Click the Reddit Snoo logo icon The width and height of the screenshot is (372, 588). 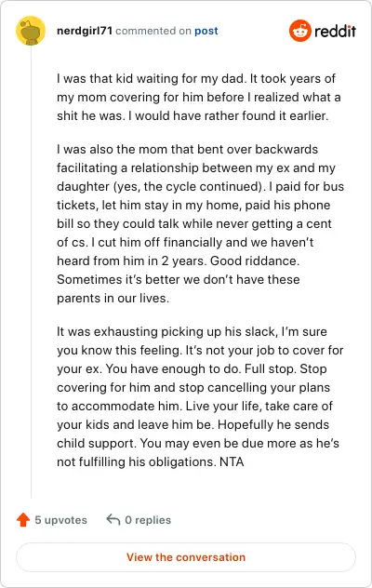(x=300, y=31)
